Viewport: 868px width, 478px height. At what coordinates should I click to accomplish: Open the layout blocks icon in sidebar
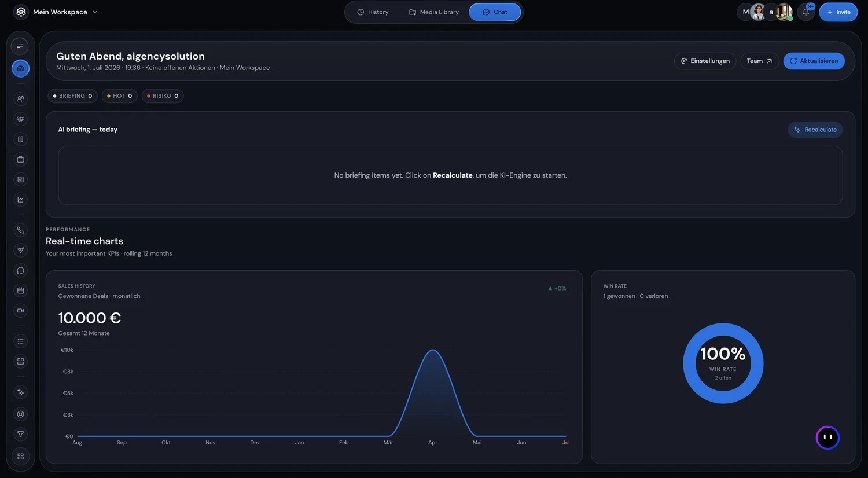(20, 362)
